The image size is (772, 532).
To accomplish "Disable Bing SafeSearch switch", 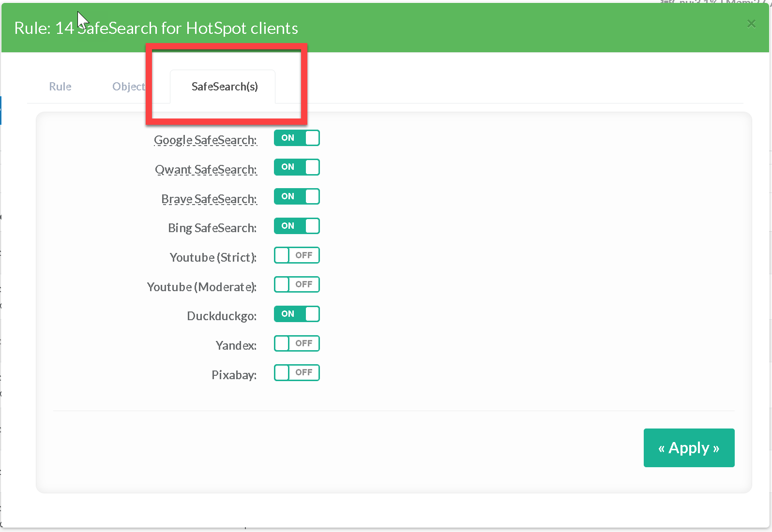I will pos(297,226).
